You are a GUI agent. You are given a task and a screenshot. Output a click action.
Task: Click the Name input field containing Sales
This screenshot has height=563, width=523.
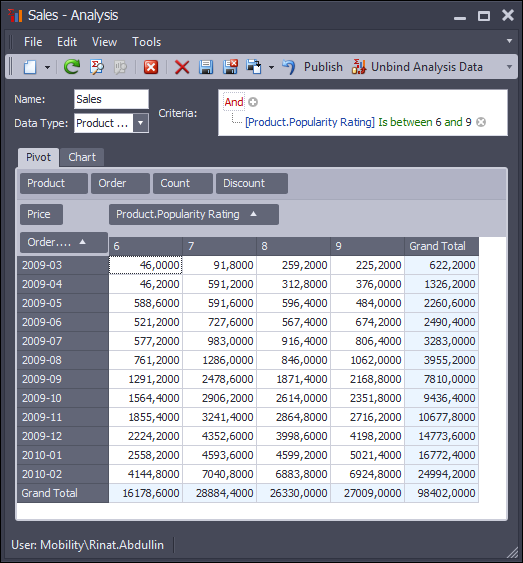[111, 99]
